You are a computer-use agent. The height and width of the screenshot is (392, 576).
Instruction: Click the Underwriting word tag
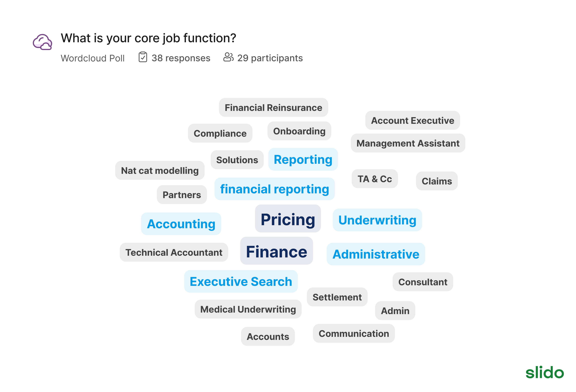click(x=377, y=220)
